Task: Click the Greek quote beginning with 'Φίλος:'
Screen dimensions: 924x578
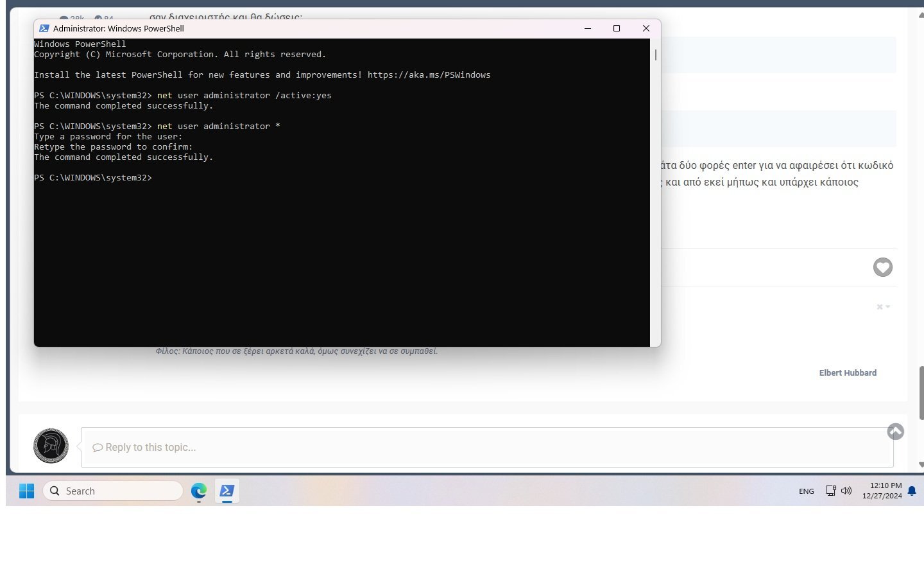Action: pos(296,351)
